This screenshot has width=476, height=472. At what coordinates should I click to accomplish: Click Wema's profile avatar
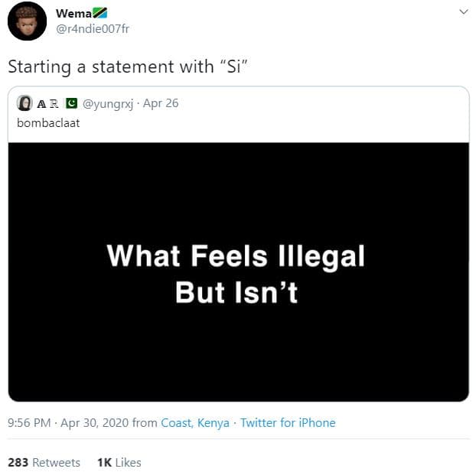pyautogui.click(x=27, y=21)
